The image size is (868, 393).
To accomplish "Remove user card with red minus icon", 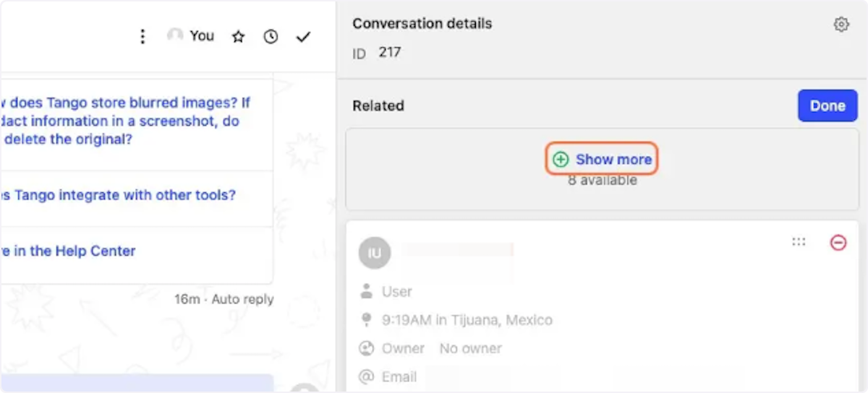I will pos(838,243).
